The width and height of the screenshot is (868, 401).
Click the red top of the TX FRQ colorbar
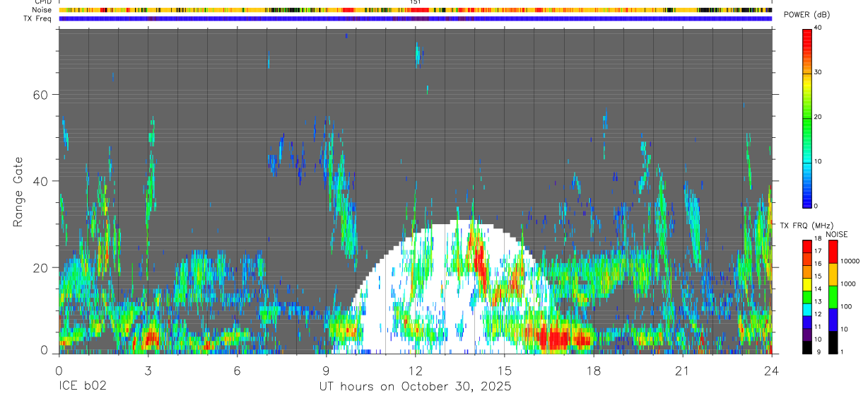click(x=807, y=246)
